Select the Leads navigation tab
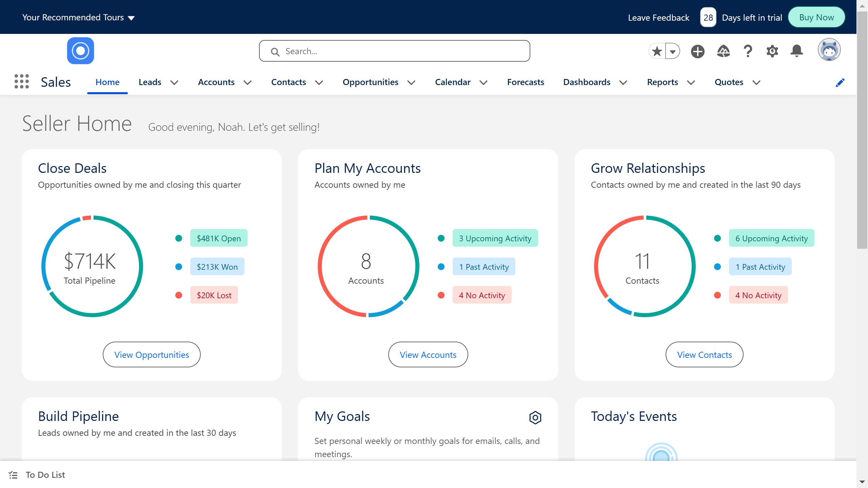 pyautogui.click(x=150, y=82)
